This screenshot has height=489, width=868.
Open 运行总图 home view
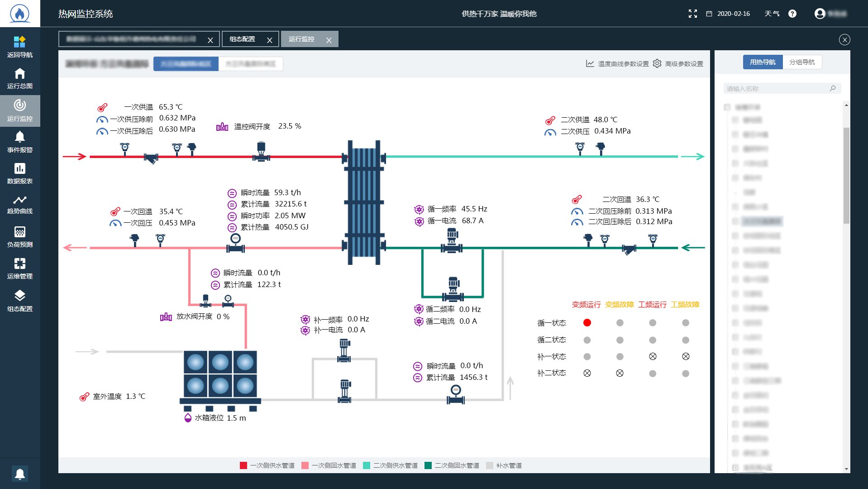(x=19, y=78)
